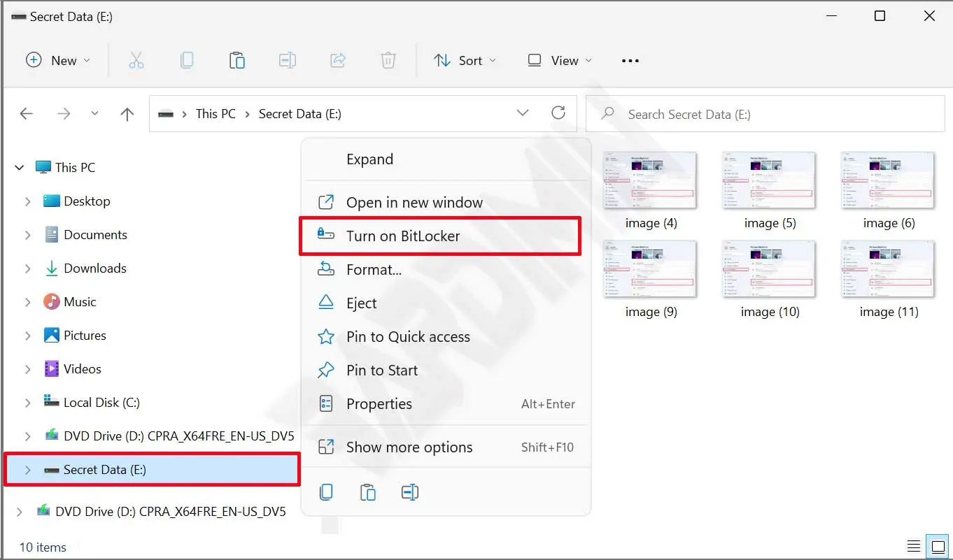953x560 pixels.
Task: Select Turn on BitLocker from context menu
Action: 403,236
